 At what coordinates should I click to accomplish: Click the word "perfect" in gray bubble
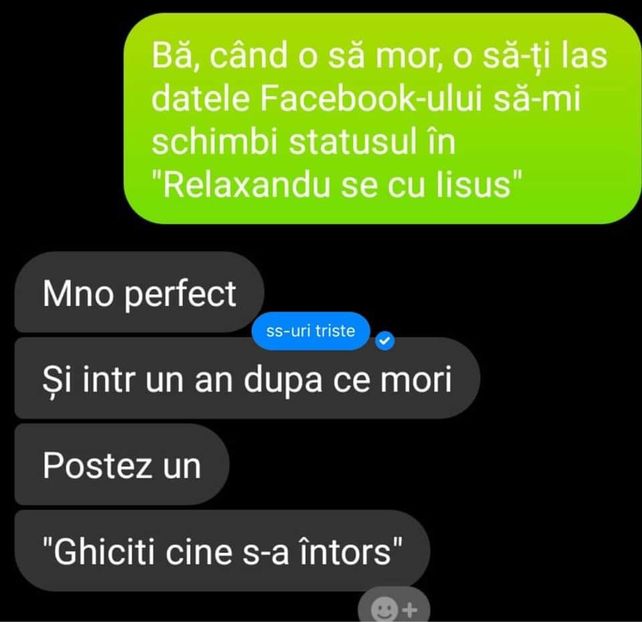180,295
